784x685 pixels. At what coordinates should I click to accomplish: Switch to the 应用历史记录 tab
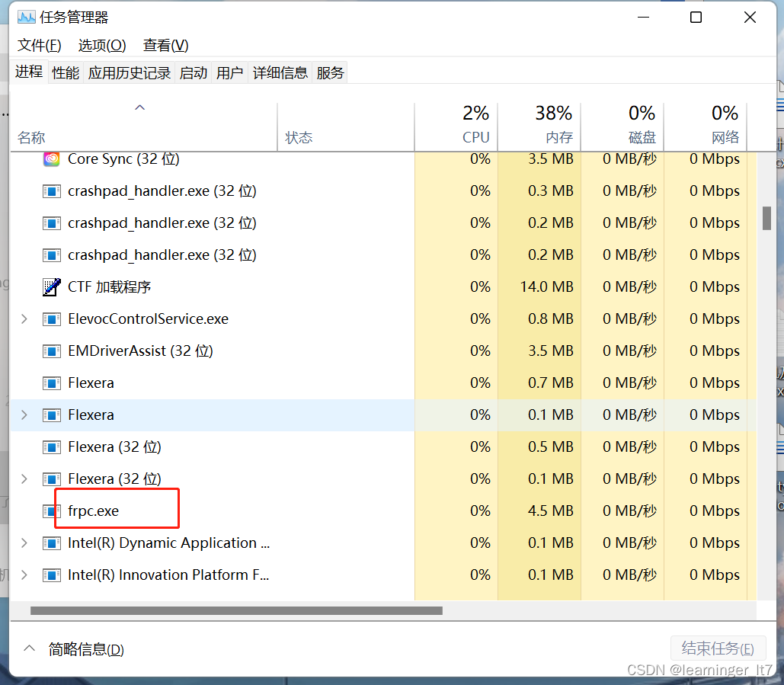130,73
